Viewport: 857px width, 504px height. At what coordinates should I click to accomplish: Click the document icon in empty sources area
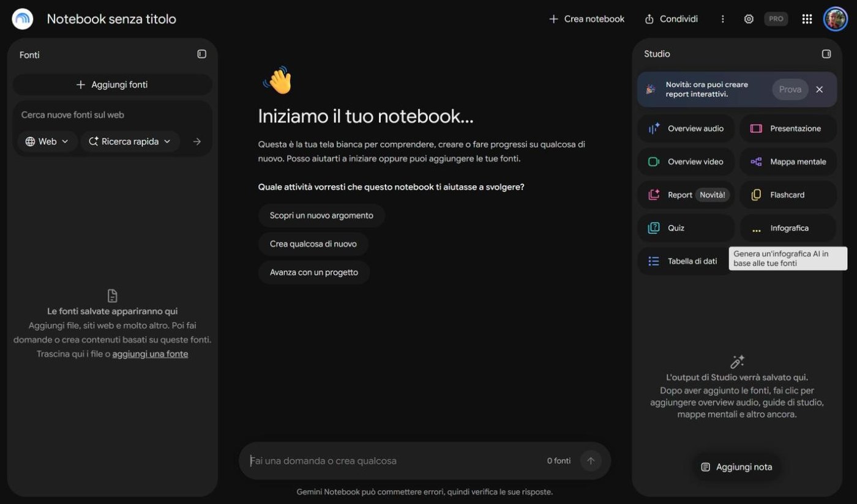112,296
